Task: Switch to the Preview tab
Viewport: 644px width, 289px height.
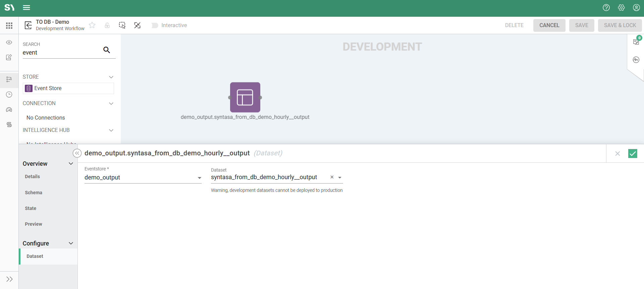Action: 34,224
